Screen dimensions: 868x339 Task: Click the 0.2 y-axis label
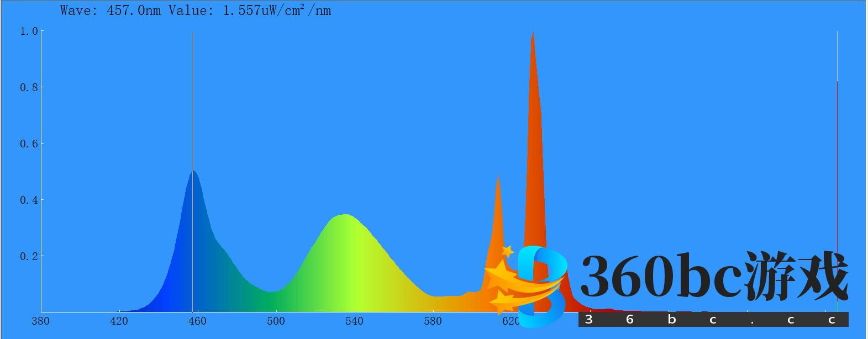[x=29, y=257]
